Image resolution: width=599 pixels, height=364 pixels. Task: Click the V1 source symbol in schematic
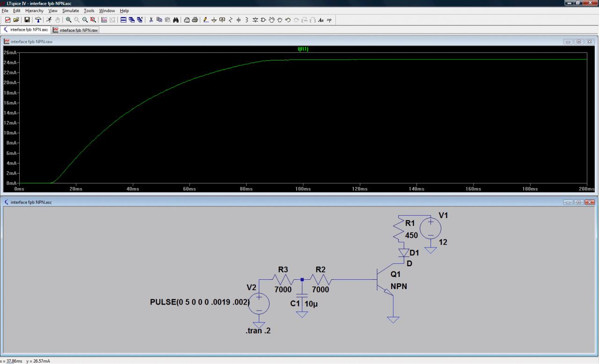431,229
